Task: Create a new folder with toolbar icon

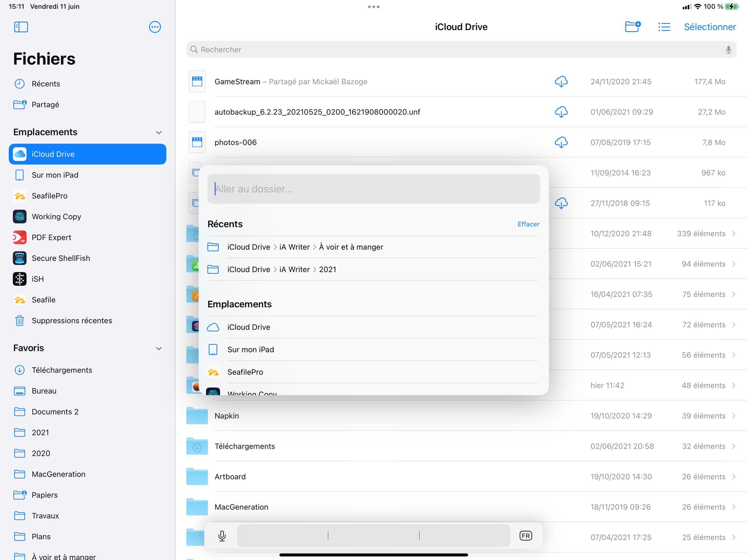Action: tap(632, 27)
